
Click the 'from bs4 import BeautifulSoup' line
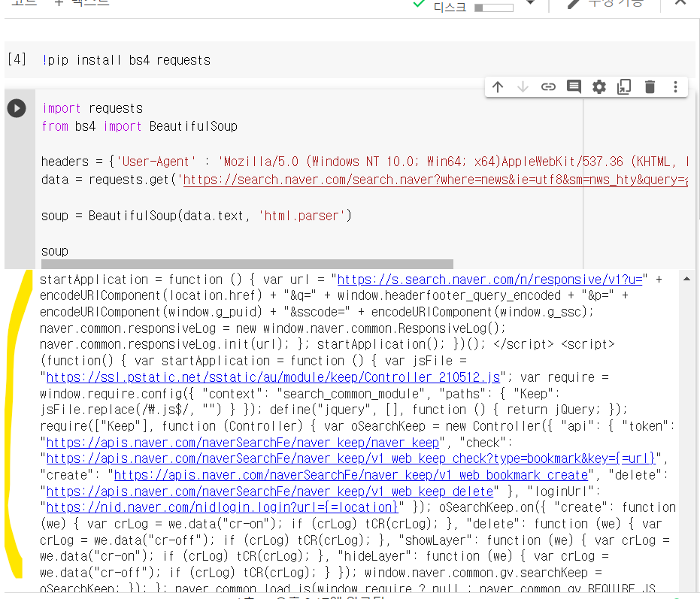[139, 126]
